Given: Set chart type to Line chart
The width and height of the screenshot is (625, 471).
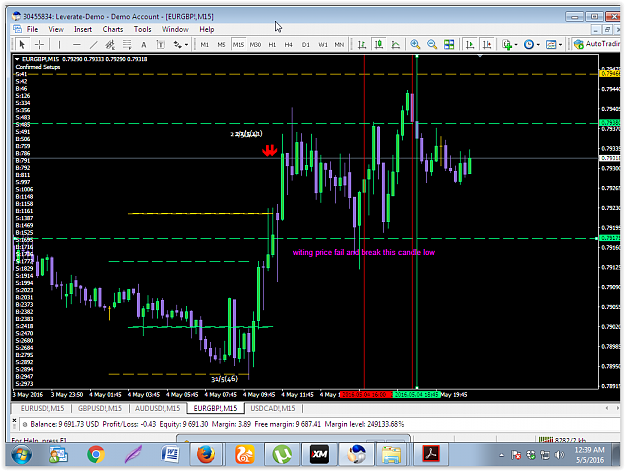Looking at the screenshot, I should click(395, 45).
